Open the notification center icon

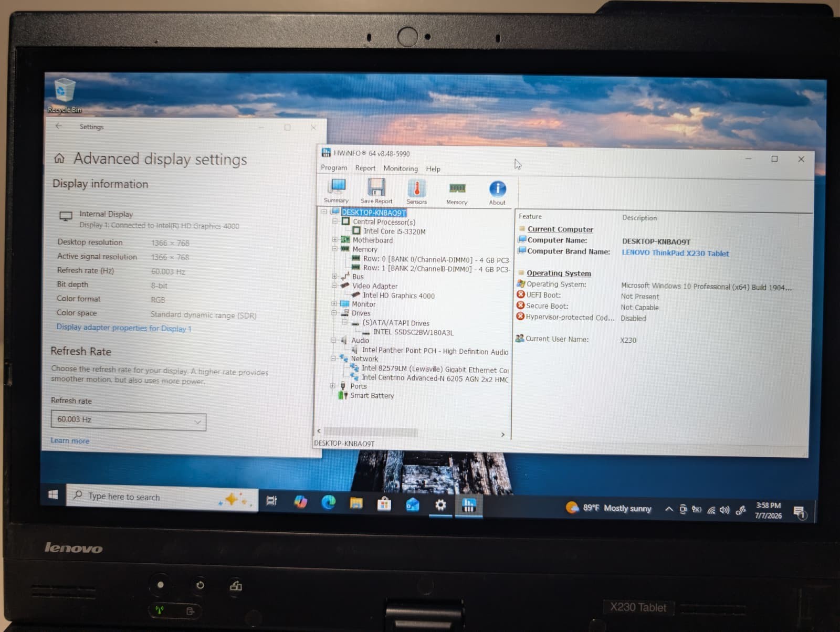click(x=799, y=512)
